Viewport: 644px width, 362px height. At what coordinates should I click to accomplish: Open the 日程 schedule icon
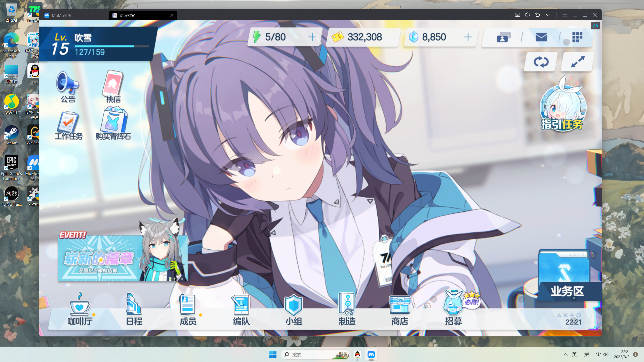(x=134, y=309)
